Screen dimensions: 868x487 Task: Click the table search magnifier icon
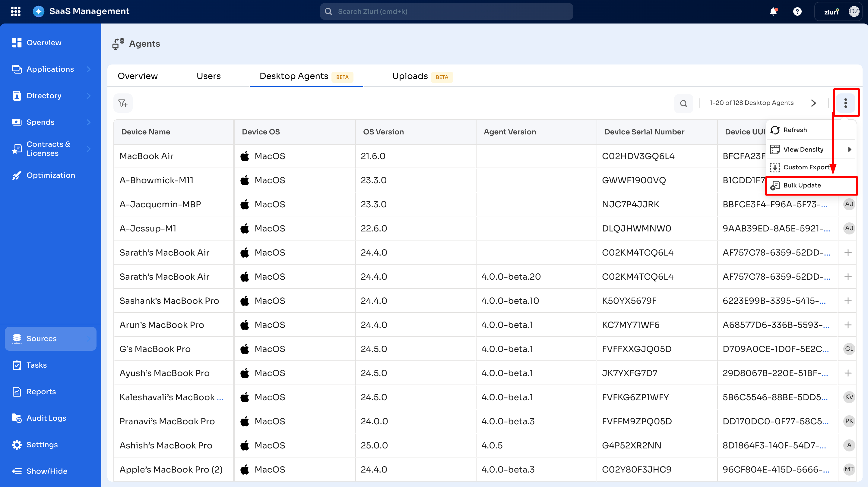(683, 103)
